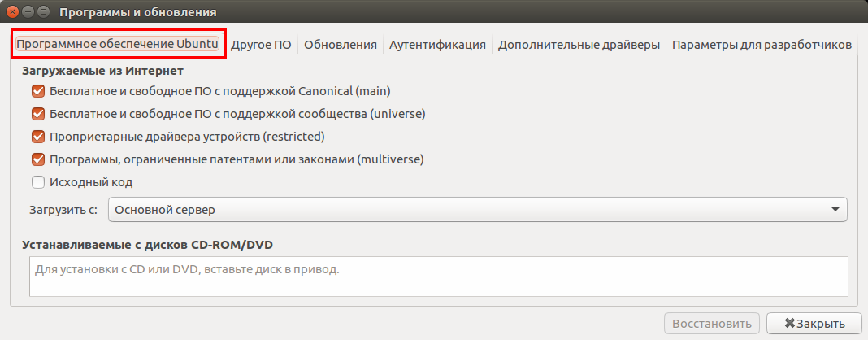
Task: Disable community-supported (universe) software
Action: tap(38, 114)
